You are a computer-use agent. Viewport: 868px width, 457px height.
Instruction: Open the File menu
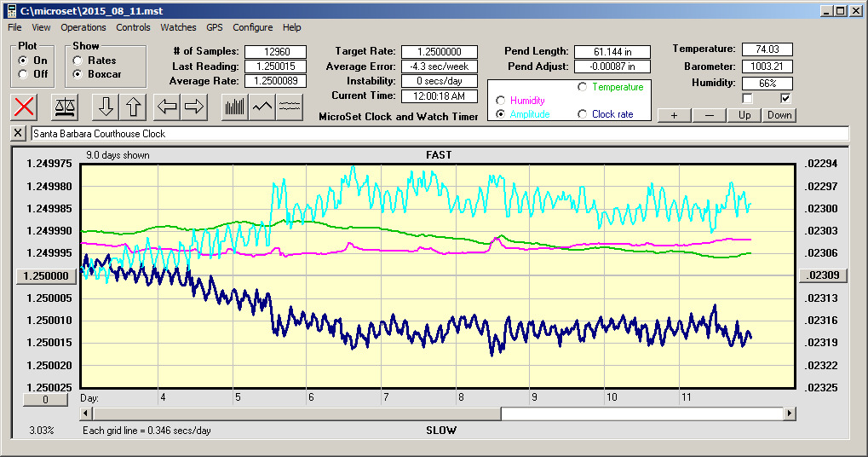[15, 27]
